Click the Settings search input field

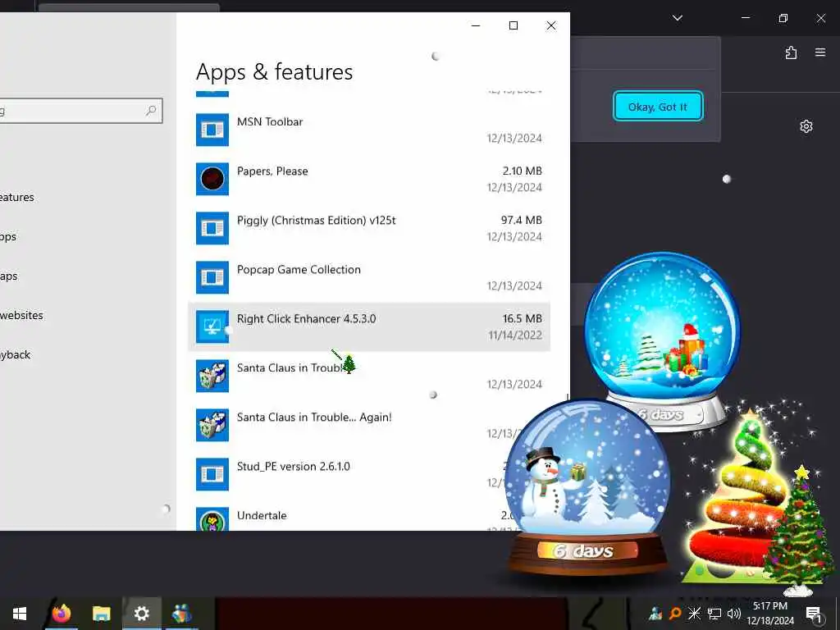pos(80,111)
